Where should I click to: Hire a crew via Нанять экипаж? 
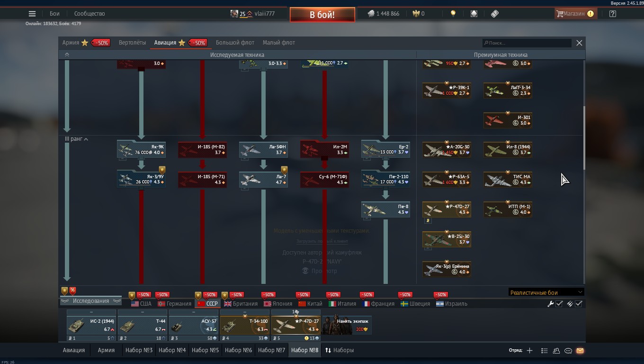point(346,325)
